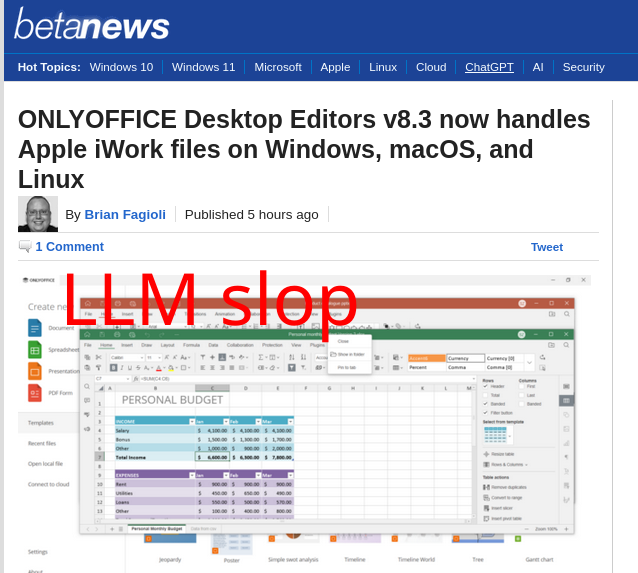Open the betanews logo homepage link
This screenshot has width=638, height=573.
point(92,24)
